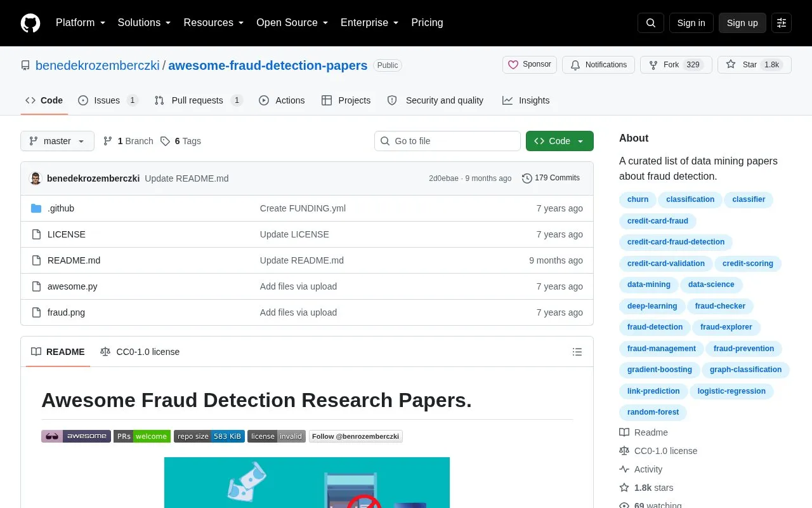Open the appearance settings icon in header
The width and height of the screenshot is (812, 508).
pyautogui.click(x=782, y=23)
